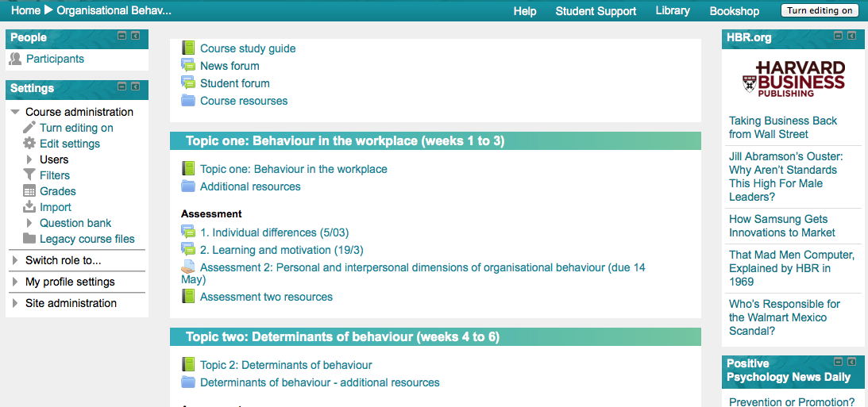This screenshot has width=868, height=407.
Task: Hide the HBR.org block
Action: [x=838, y=36]
